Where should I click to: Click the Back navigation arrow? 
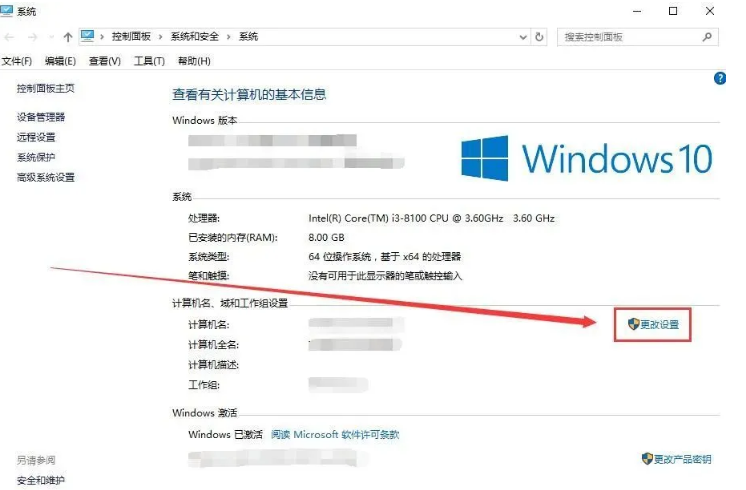pos(9,37)
